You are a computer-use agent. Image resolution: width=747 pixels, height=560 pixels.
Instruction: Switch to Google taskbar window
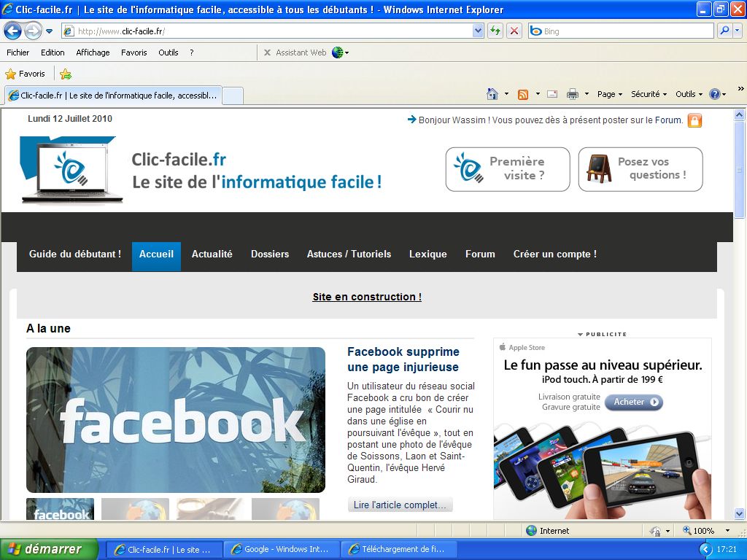[x=282, y=550]
